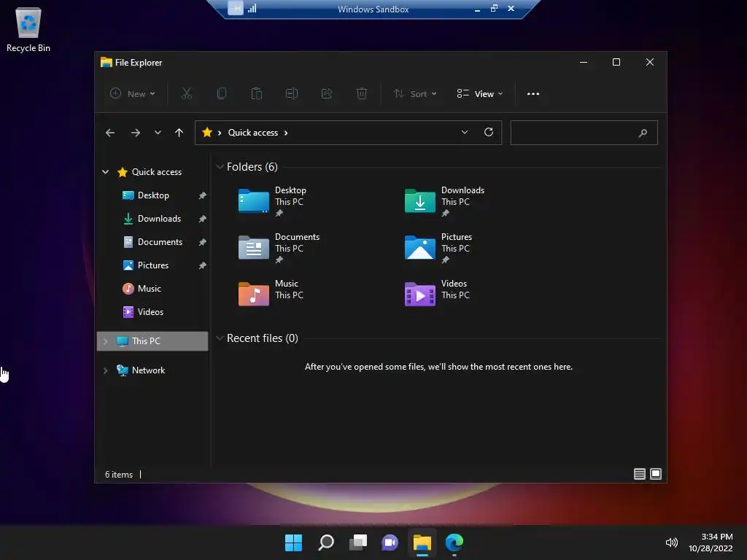Open the View dropdown menu
The height and width of the screenshot is (560, 747).
pos(480,94)
